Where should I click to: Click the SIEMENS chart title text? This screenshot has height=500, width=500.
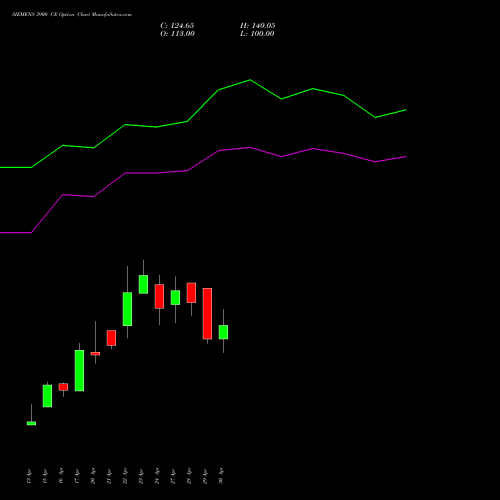coord(72,15)
